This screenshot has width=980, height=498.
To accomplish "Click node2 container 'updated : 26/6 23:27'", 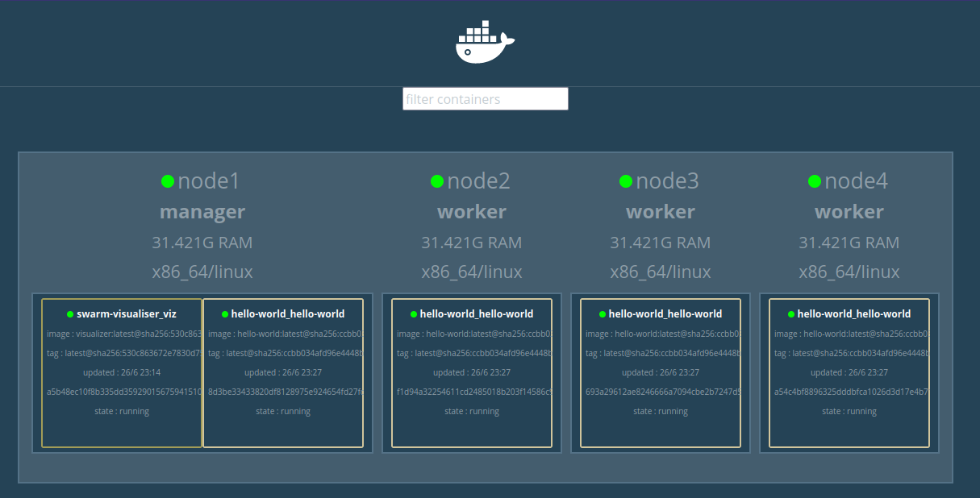I will 472,372.
